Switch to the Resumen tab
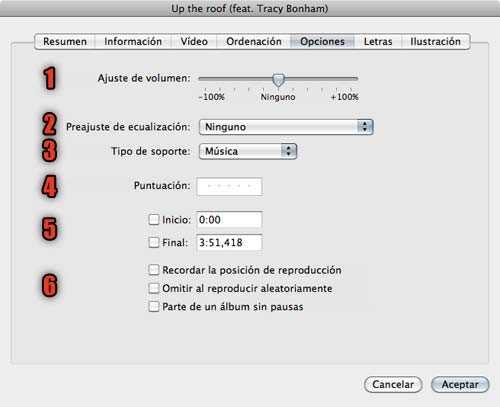 click(x=65, y=41)
